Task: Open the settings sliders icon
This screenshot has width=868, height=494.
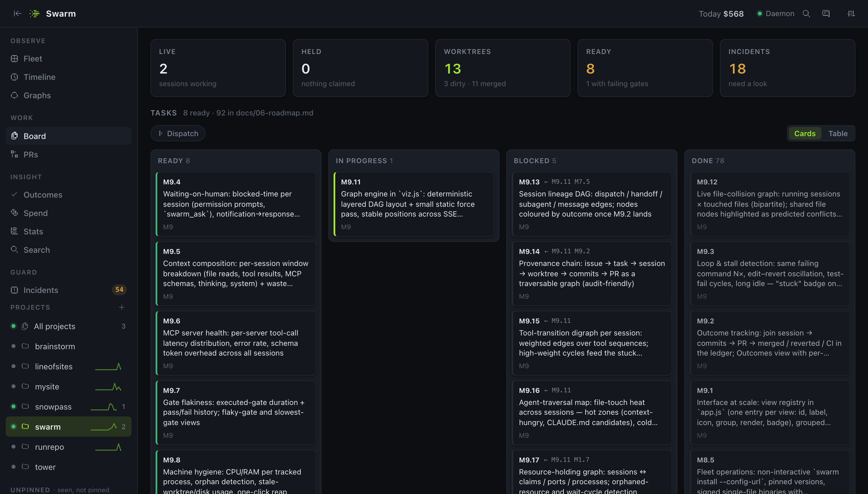Action: pos(851,13)
